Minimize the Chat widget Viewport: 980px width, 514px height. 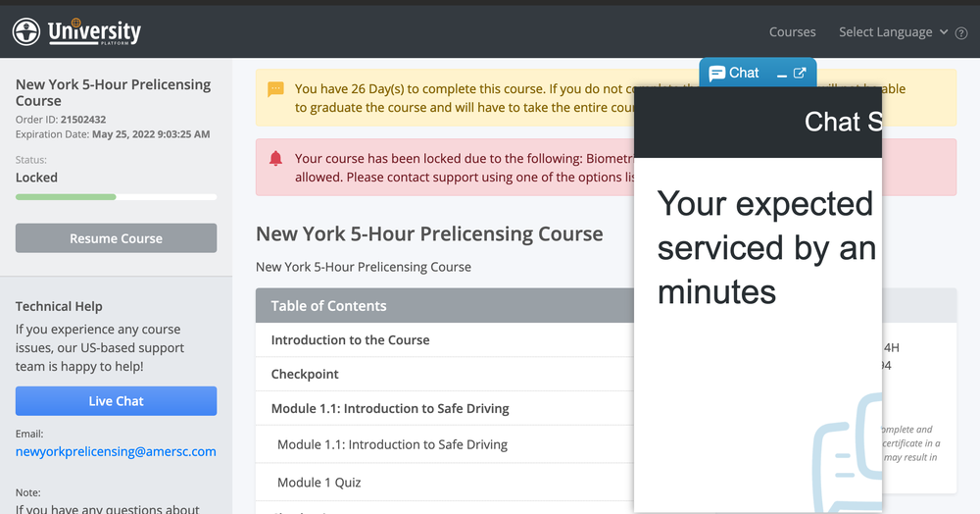coord(781,75)
